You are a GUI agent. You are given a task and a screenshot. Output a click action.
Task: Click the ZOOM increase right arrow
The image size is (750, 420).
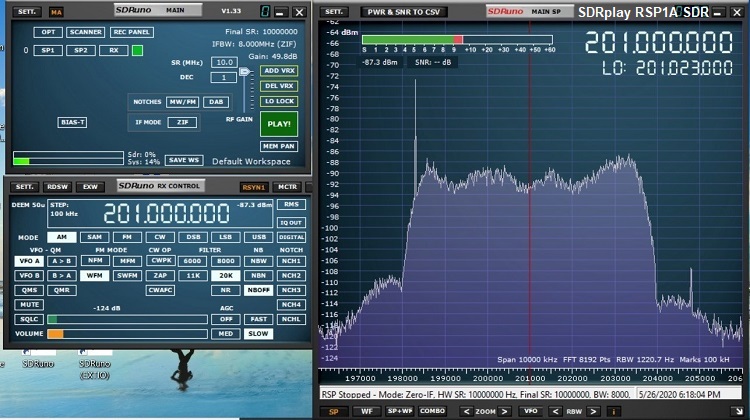pos(506,410)
